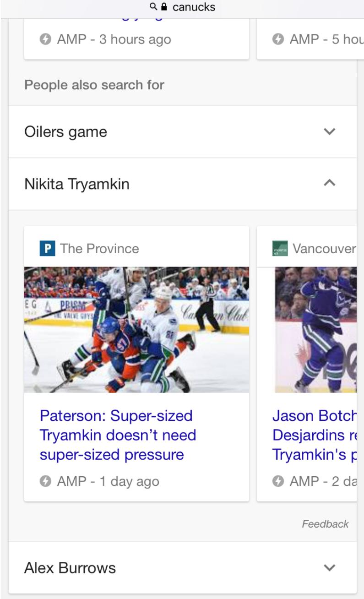Viewport: 364px width, 599px height.
Task: Open the Jason Botchford article headline
Action: (314, 435)
